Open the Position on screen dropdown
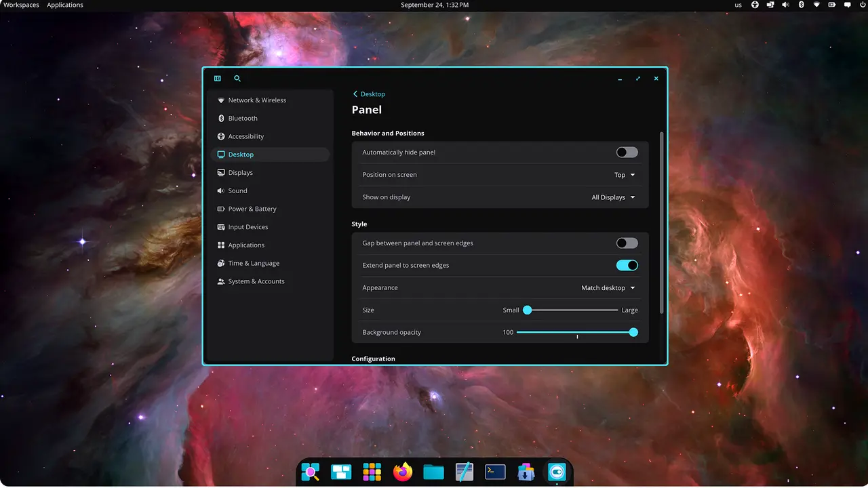The height and width of the screenshot is (488, 868). 625,175
